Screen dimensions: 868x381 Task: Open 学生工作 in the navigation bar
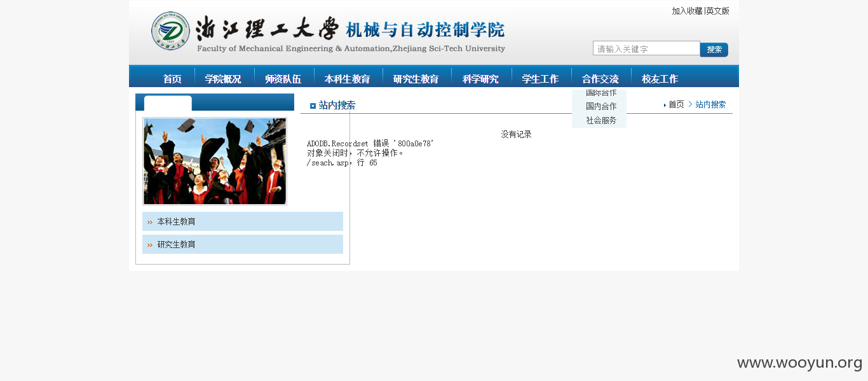pyautogui.click(x=540, y=79)
